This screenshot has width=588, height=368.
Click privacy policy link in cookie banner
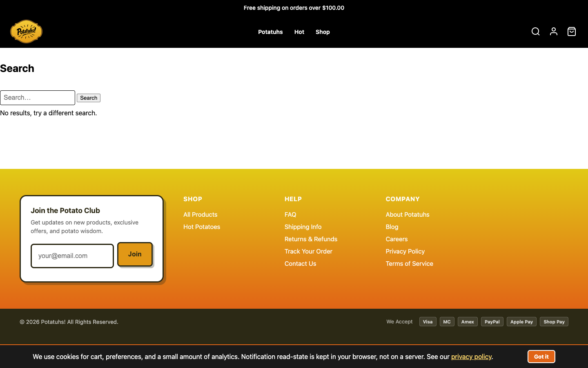click(x=471, y=357)
